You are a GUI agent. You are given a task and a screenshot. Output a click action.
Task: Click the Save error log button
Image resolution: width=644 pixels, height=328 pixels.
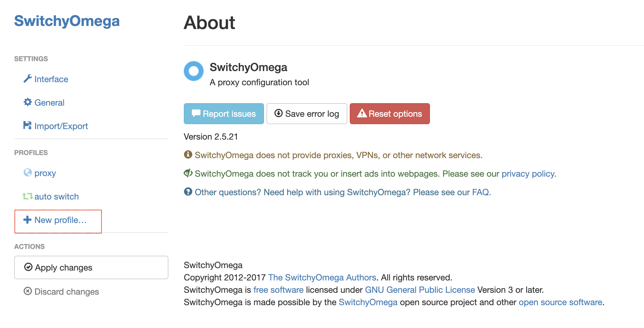[307, 113]
